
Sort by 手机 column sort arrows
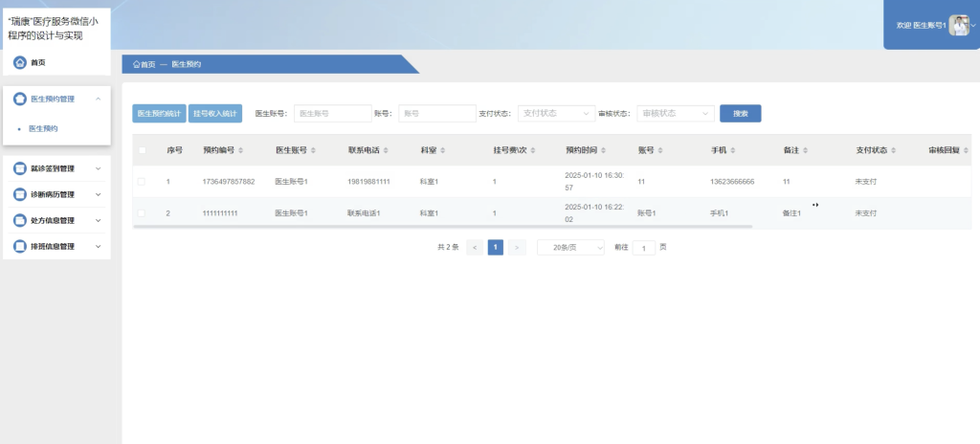[732, 150]
